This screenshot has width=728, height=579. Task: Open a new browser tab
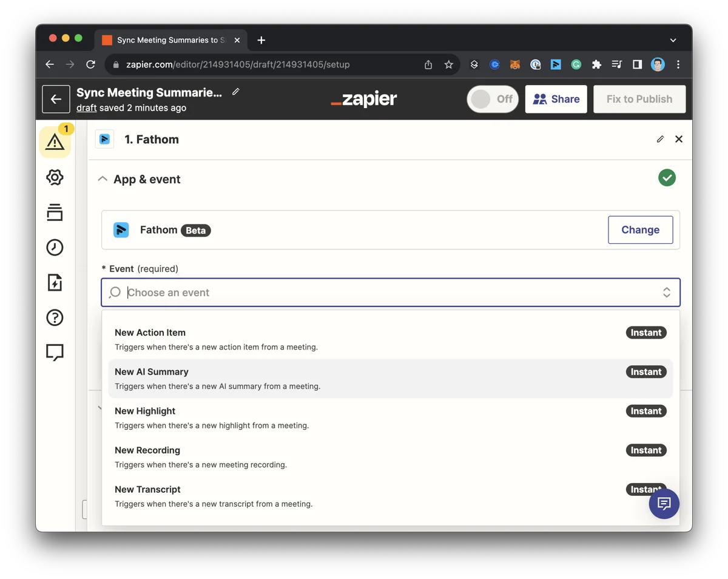click(x=261, y=40)
